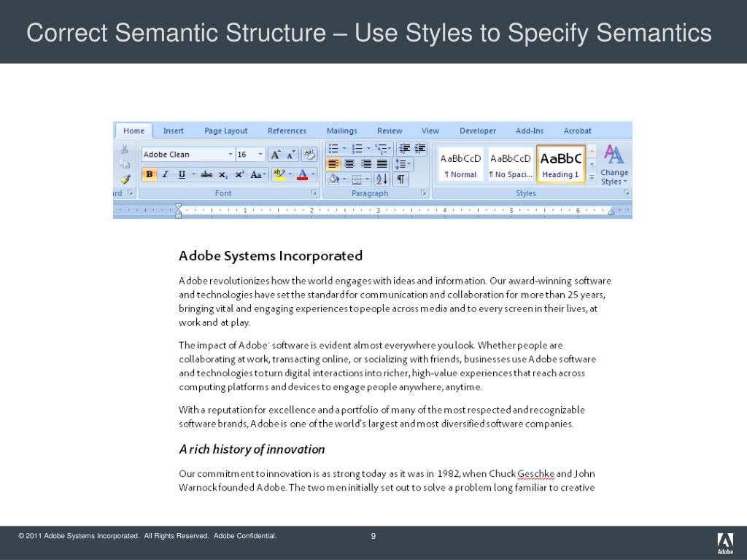This screenshot has width=747, height=560.
Task: Toggle Underline formatting
Action: (182, 175)
